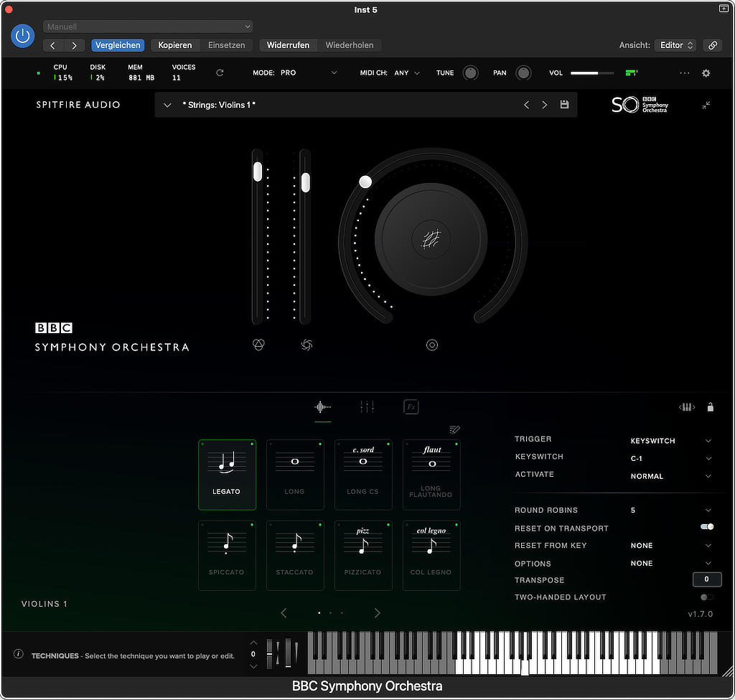
Task: Enable Two-Handed Layout switch
Action: pos(707,597)
